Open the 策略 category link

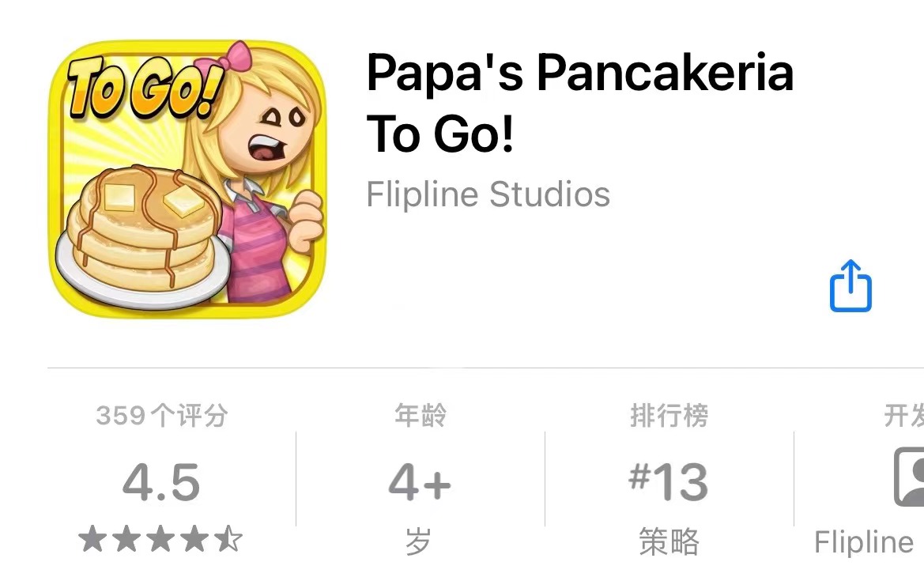click(669, 541)
